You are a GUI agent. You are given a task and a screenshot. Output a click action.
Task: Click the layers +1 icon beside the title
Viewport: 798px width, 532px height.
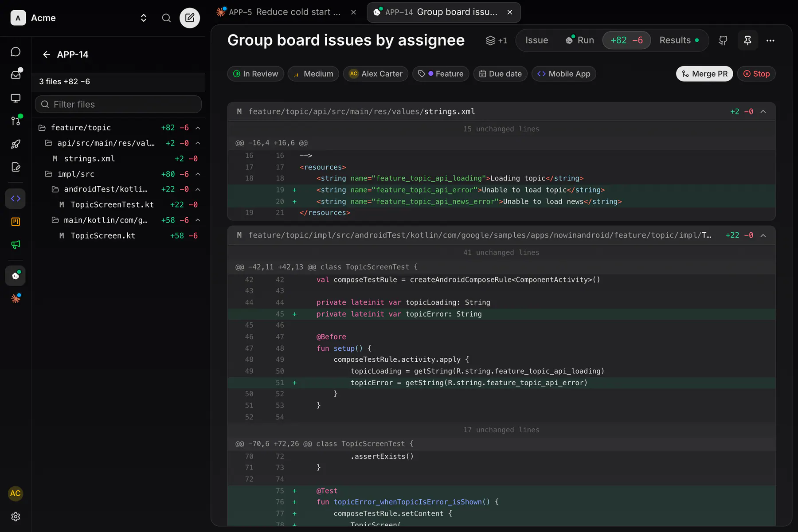click(496, 40)
